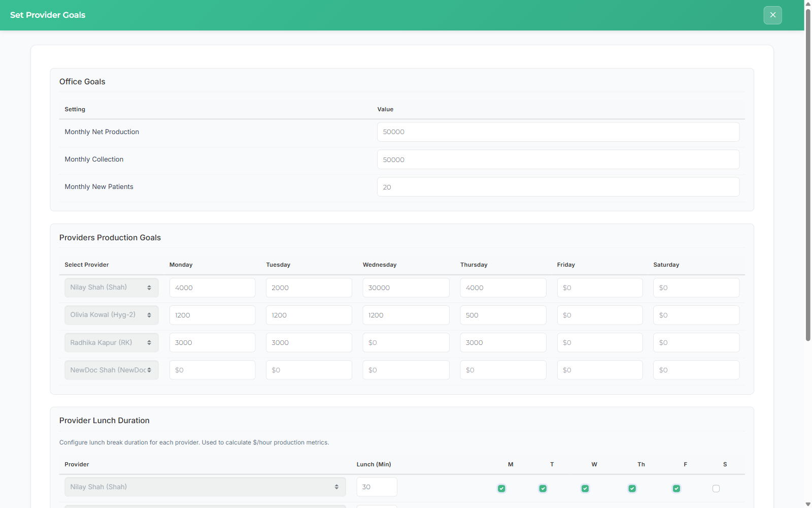Click NewDoc Shah's Saturday goal field
The image size is (812, 508).
coord(696,370)
